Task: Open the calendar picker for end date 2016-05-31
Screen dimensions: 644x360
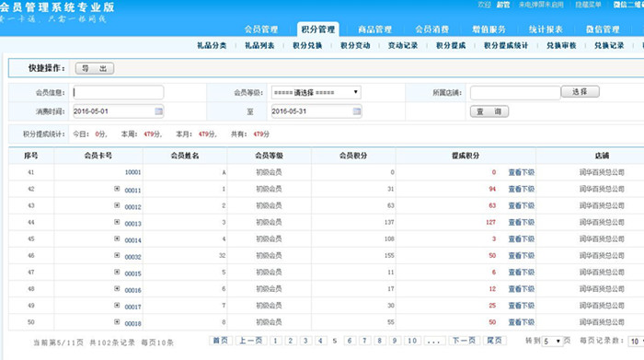Action: click(x=357, y=111)
